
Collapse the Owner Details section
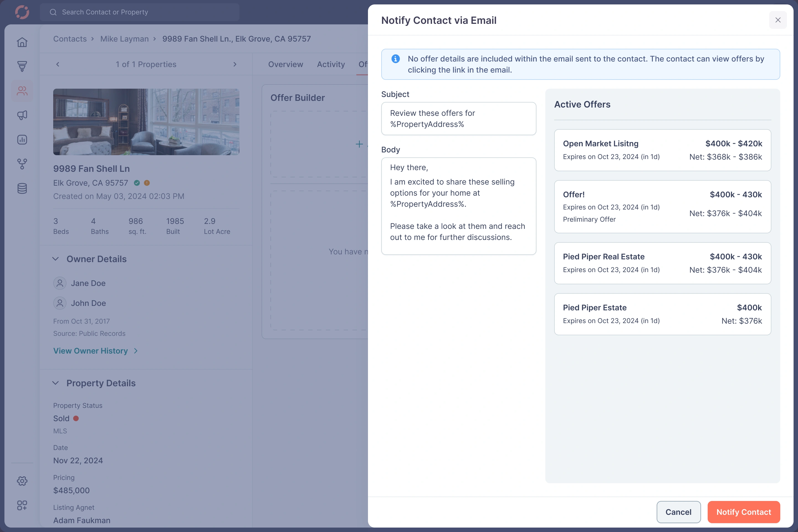[x=56, y=259]
